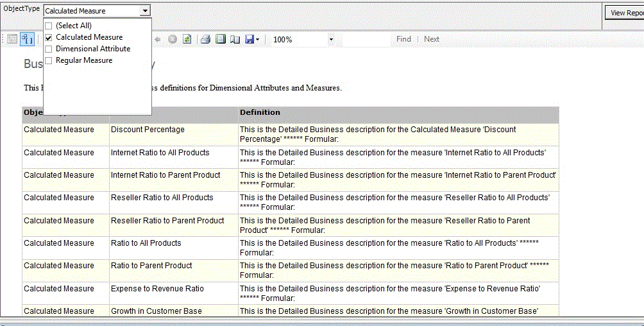
Task: Collapse the ObjectType dropdown arrow
Action: [x=146, y=11]
